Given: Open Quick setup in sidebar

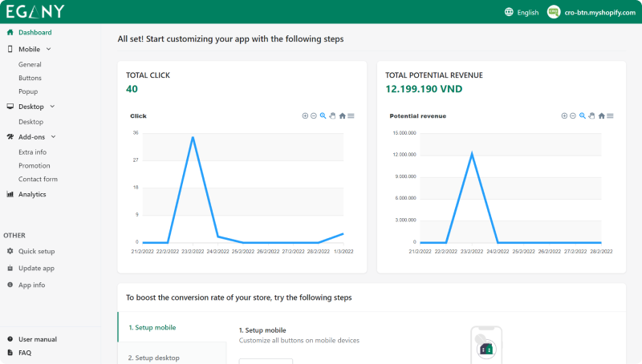Looking at the screenshot, I should [x=36, y=251].
